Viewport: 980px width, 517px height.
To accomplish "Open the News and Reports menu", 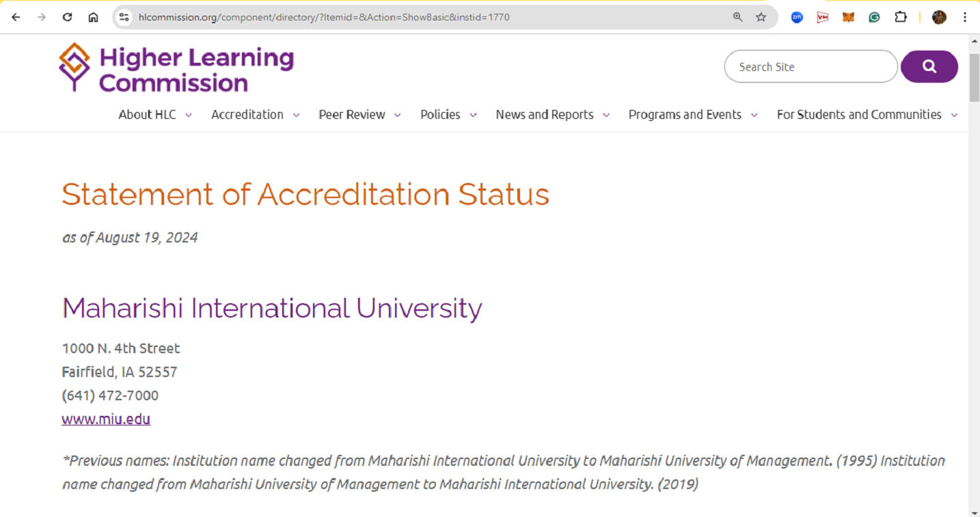I will (x=545, y=115).
